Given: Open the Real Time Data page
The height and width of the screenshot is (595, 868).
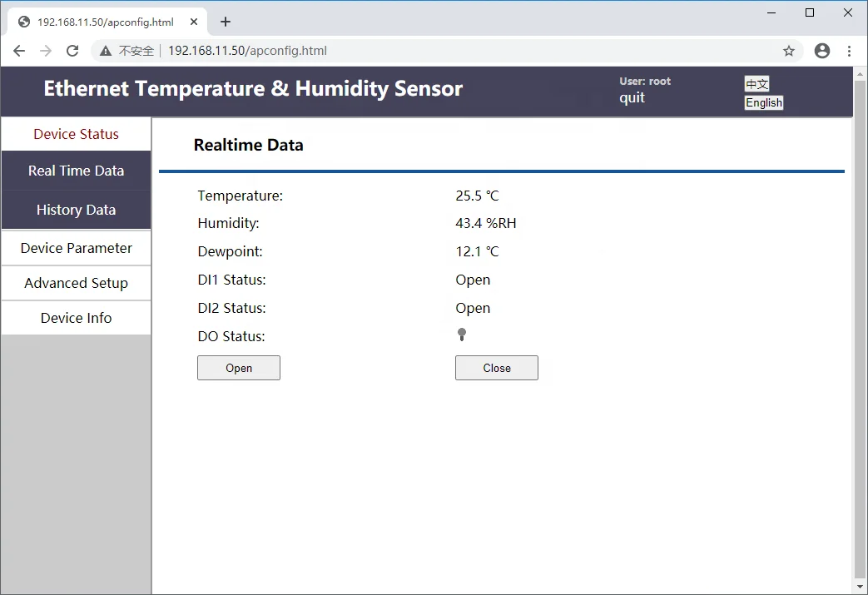Looking at the screenshot, I should (76, 171).
